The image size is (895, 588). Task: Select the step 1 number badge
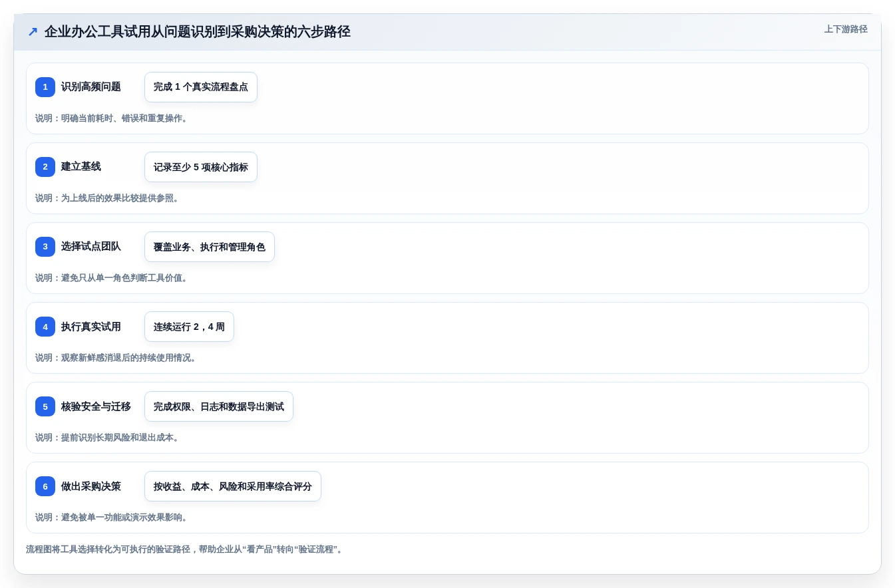pos(45,87)
